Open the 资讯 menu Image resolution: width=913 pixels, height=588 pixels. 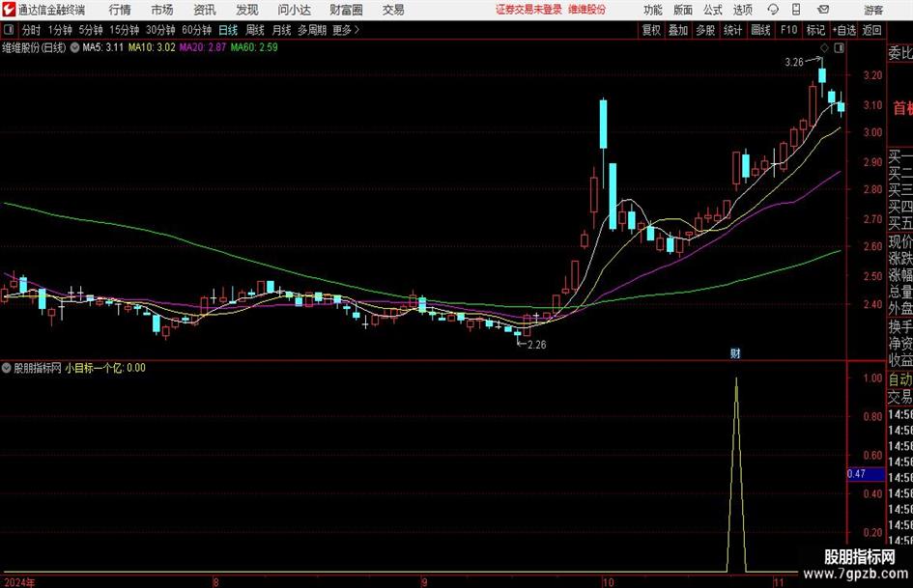tap(205, 10)
